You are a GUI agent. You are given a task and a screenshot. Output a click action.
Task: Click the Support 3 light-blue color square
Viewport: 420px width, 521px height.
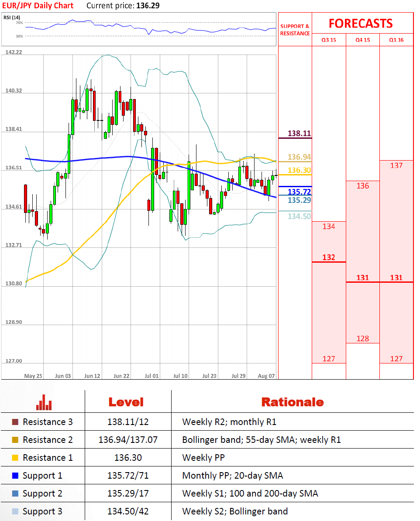click(x=15, y=511)
